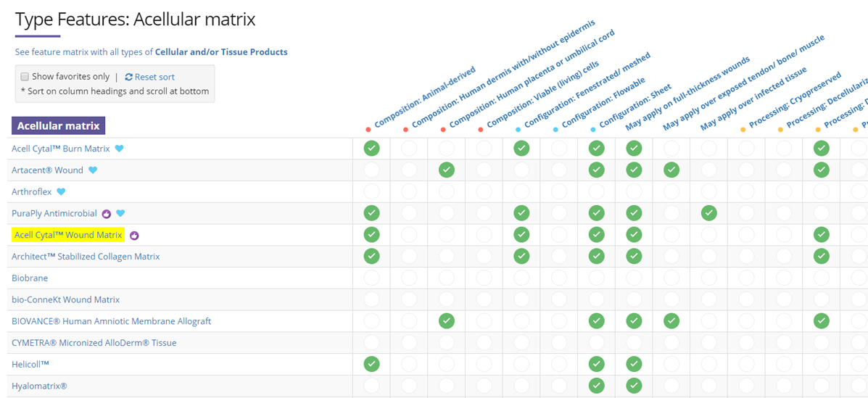The height and width of the screenshot is (398, 868).
Task: Open the Arthroflex product link
Action: tap(32, 191)
